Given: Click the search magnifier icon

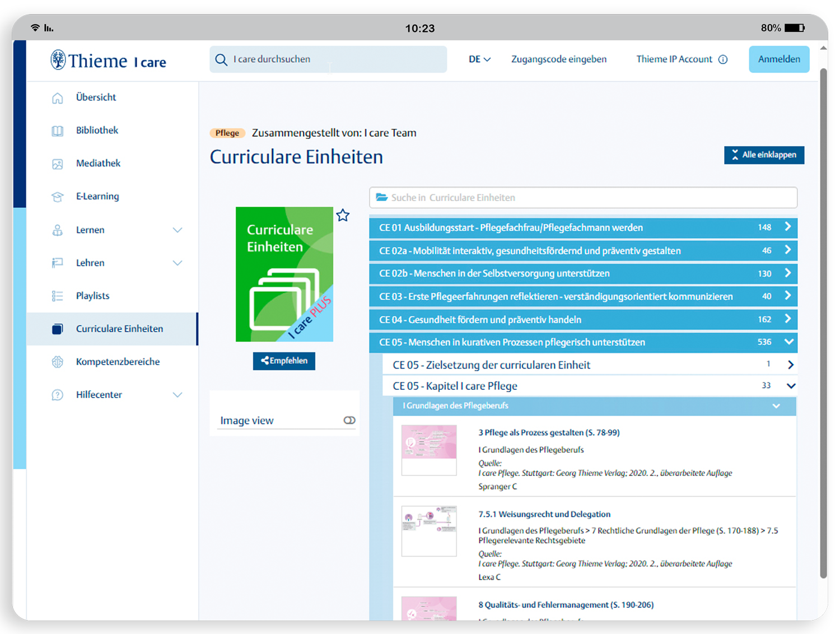Looking at the screenshot, I should pyautogui.click(x=221, y=59).
